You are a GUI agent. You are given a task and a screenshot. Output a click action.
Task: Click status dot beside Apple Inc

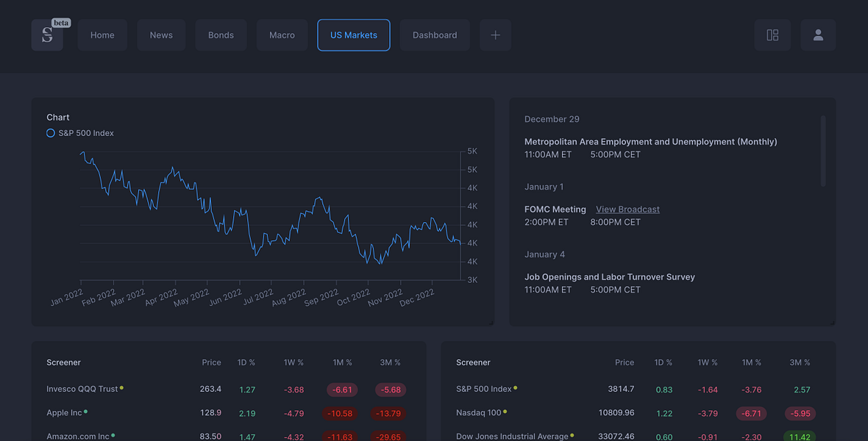[x=86, y=412]
